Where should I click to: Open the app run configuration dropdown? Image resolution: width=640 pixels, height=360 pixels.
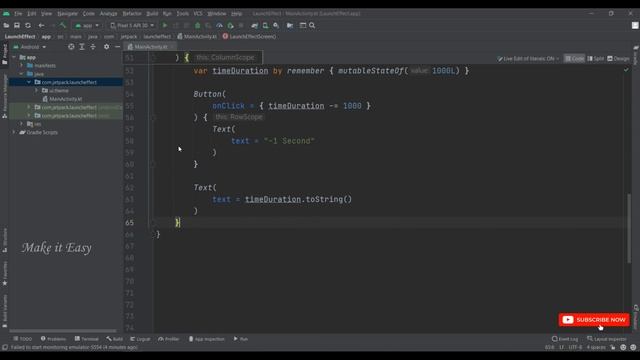point(87,25)
